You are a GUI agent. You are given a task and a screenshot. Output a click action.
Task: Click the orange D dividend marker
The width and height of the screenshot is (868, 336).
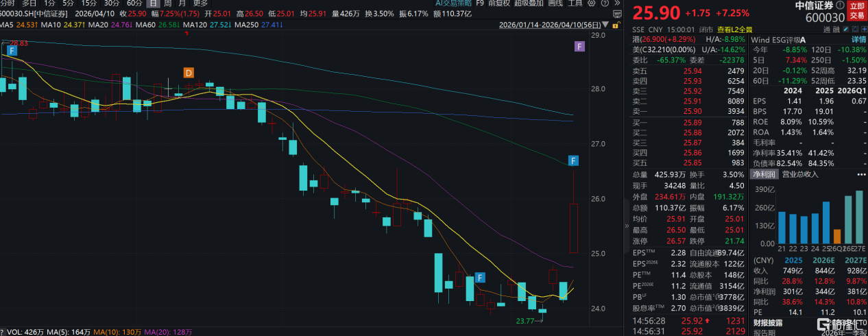[189, 72]
